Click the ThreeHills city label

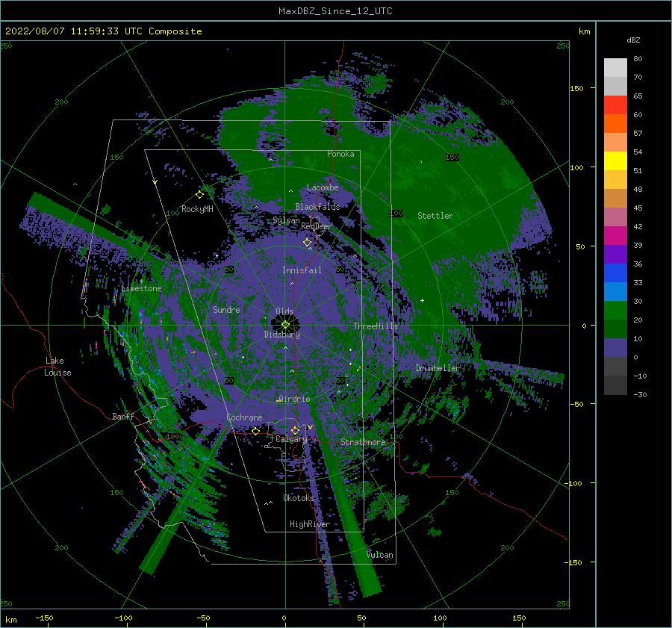(x=376, y=326)
